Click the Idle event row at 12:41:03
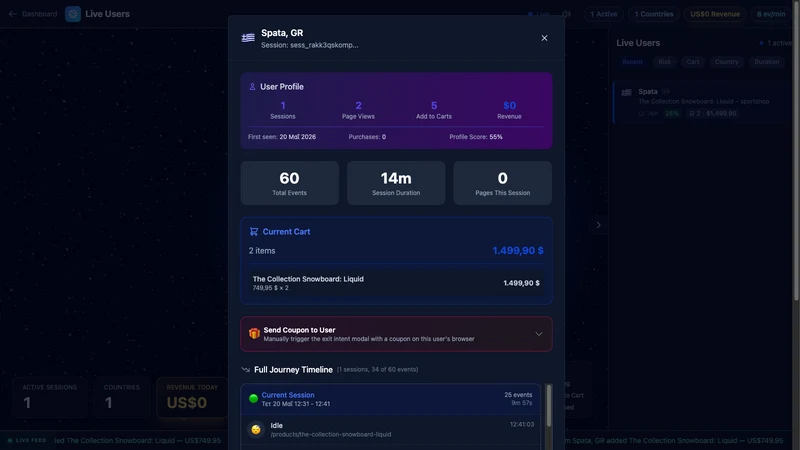 pos(390,430)
